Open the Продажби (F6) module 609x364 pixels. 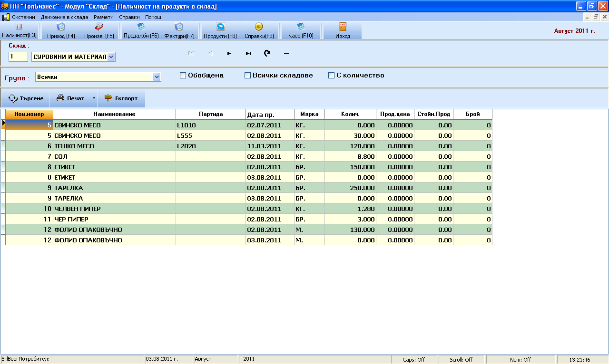(x=141, y=30)
